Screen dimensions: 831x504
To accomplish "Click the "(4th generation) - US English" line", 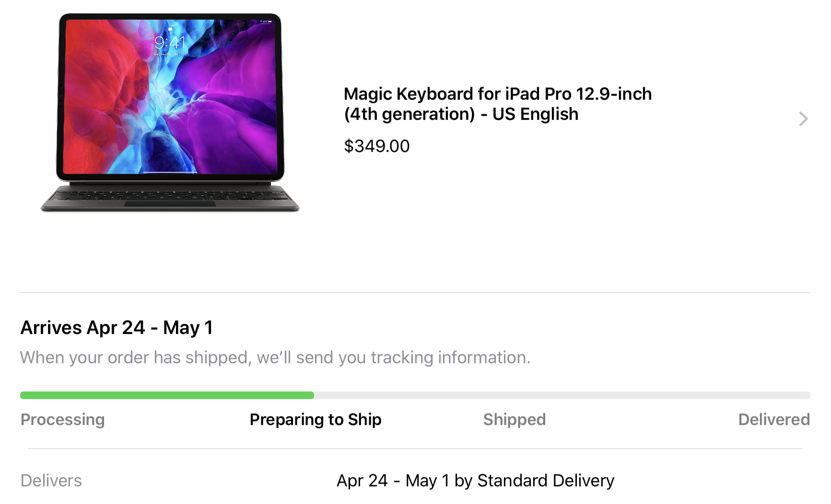I will point(461,115).
